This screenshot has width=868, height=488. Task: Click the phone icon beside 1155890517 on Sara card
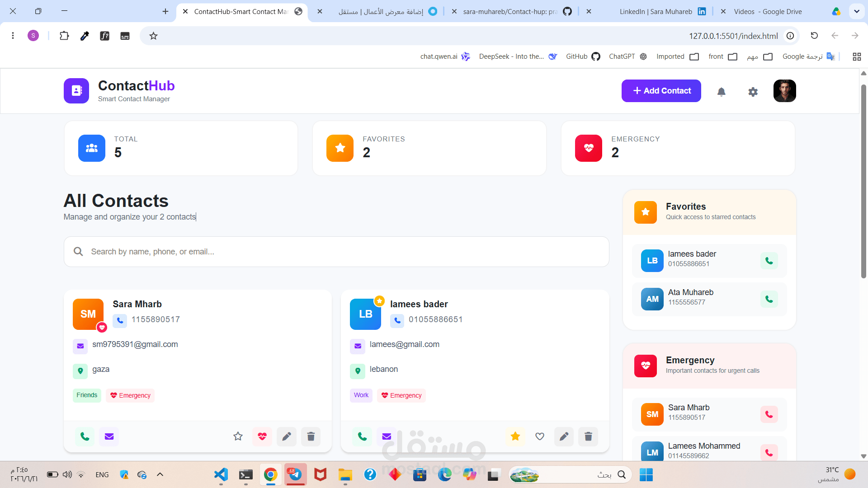pos(120,320)
